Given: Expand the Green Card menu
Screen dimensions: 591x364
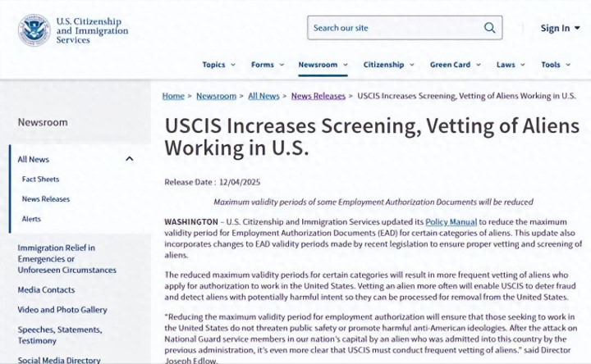Looking at the screenshot, I should 455,65.
